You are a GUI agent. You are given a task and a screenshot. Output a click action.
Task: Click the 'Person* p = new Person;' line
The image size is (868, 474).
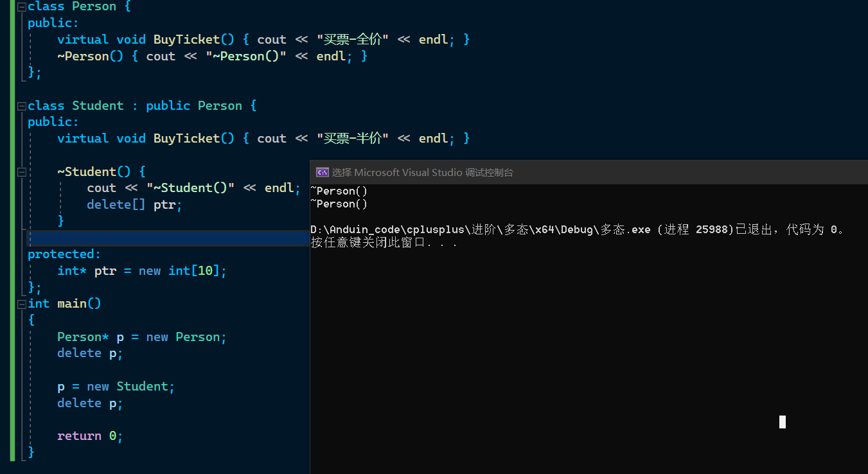coord(142,337)
